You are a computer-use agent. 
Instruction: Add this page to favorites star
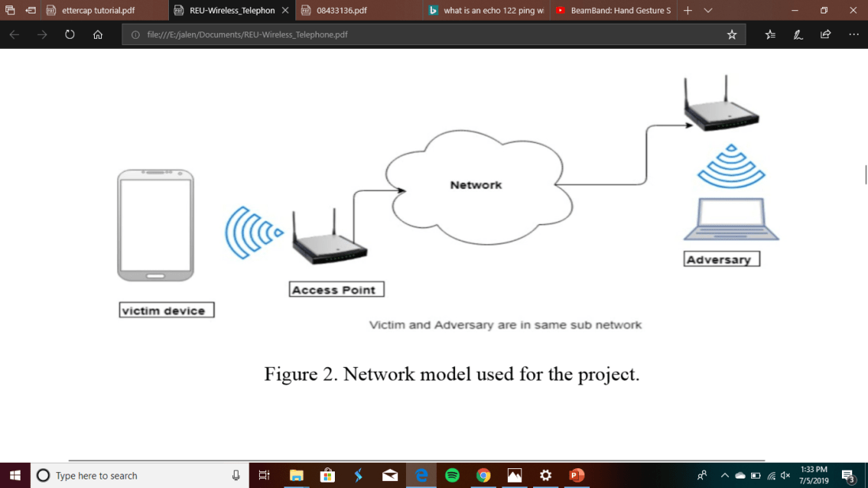point(731,35)
